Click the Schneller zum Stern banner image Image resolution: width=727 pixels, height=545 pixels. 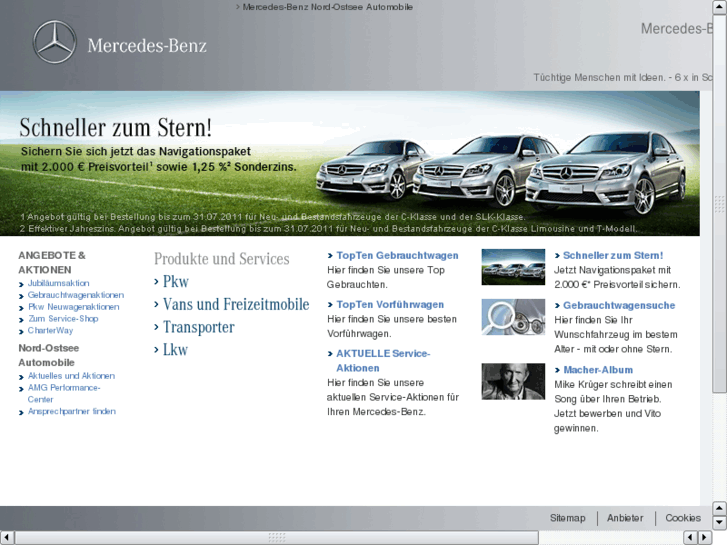click(350, 163)
